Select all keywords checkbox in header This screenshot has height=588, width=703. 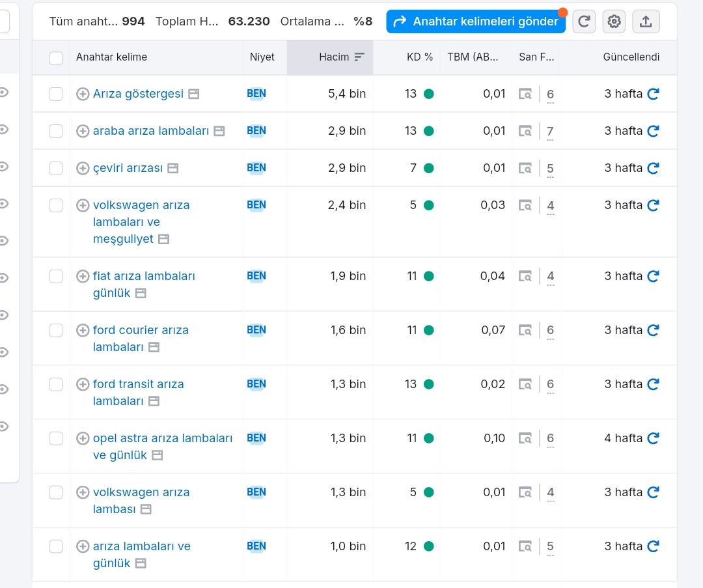[x=55, y=58]
